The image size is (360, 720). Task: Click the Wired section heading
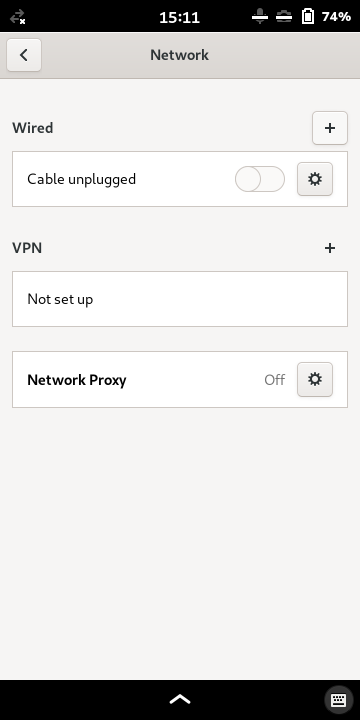33,128
